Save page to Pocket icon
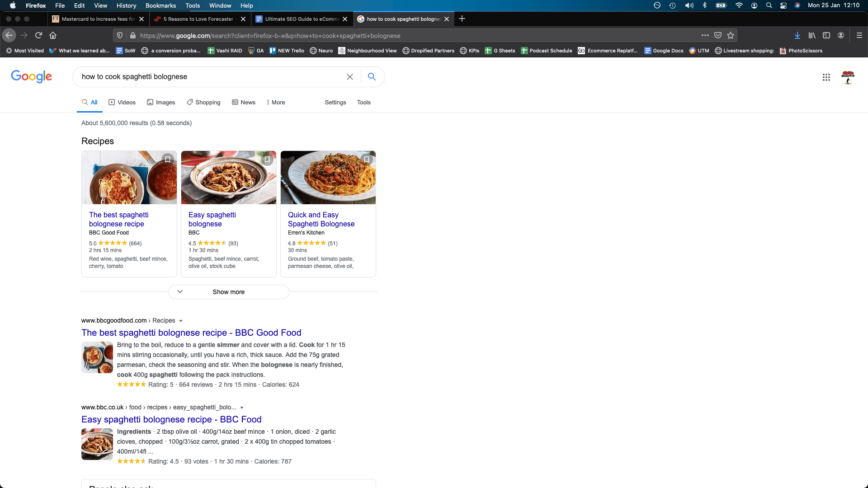Image resolution: width=868 pixels, height=488 pixels. [x=718, y=35]
